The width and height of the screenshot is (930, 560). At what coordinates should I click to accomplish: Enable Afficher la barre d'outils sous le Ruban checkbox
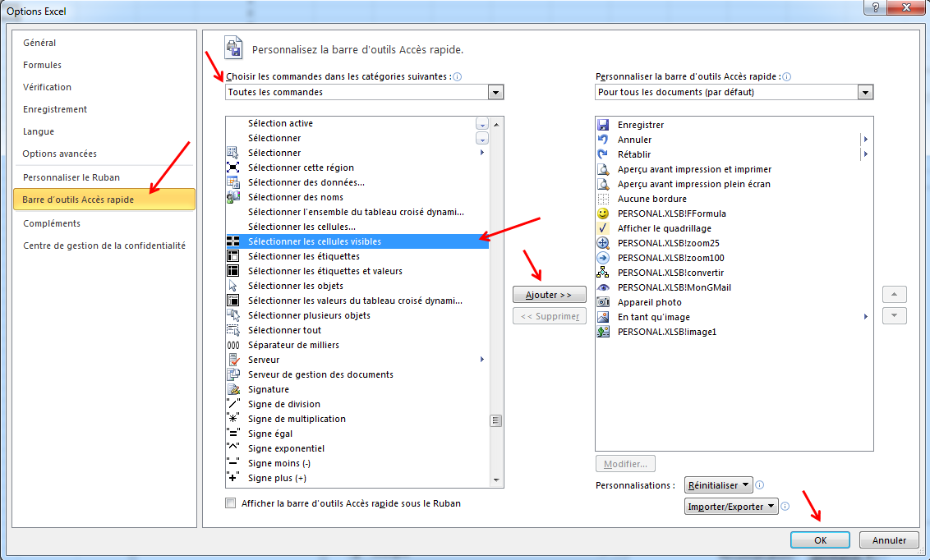pyautogui.click(x=231, y=503)
